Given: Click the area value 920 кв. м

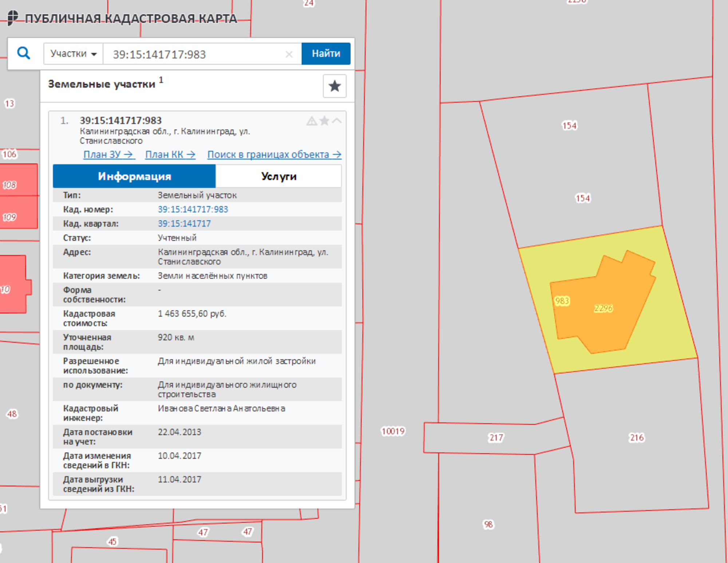Looking at the screenshot, I should click(x=176, y=337).
